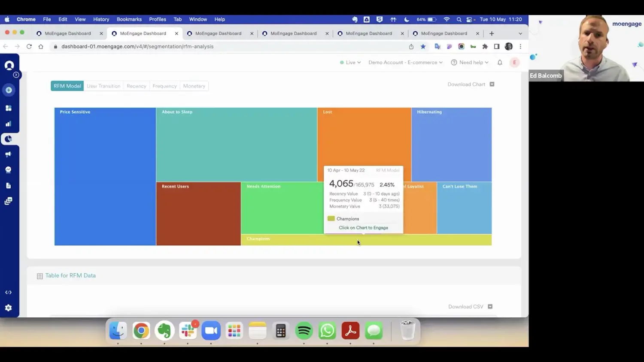The width and height of the screenshot is (644, 362).
Task: Open Spotlight search in menu bar
Action: coord(459,19)
